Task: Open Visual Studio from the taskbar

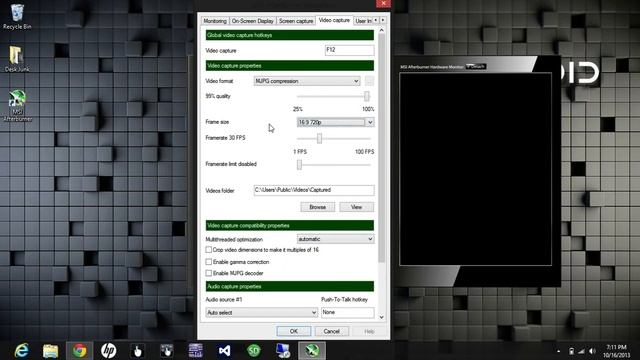Action: (x=224, y=351)
